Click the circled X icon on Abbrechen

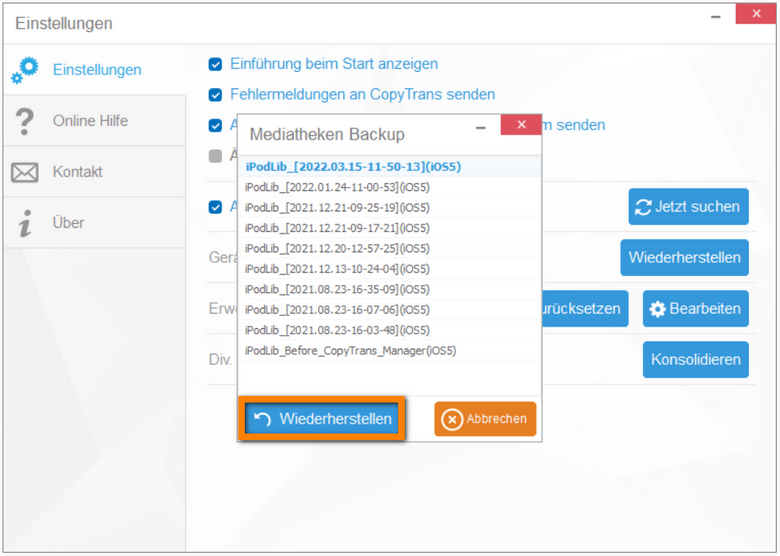click(x=452, y=420)
